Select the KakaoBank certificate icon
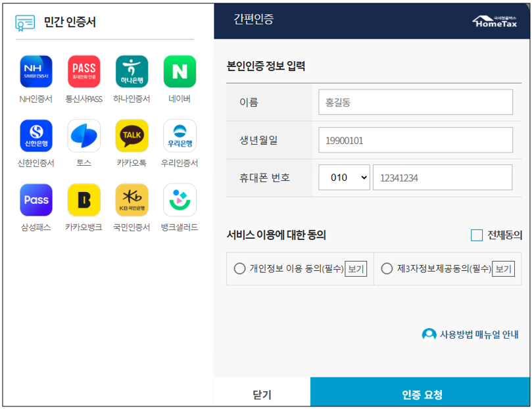 click(x=84, y=200)
